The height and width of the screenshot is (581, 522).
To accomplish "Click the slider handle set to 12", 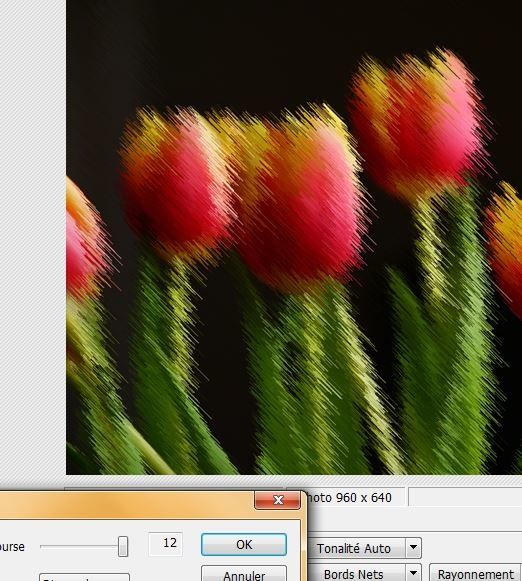I will (x=123, y=546).
